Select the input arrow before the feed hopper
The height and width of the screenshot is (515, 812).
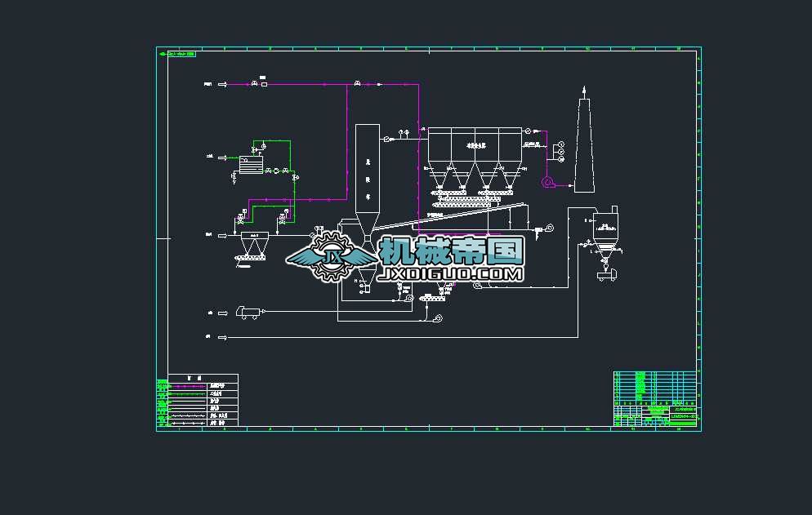click(x=223, y=236)
